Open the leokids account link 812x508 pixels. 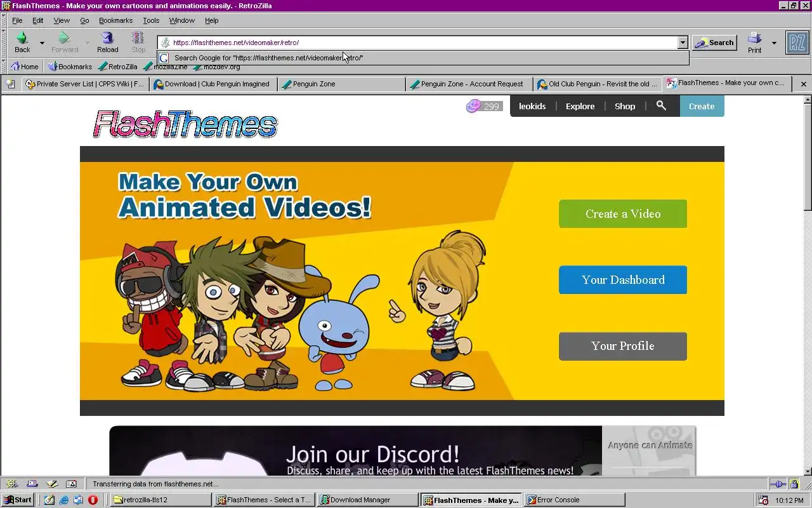[532, 106]
